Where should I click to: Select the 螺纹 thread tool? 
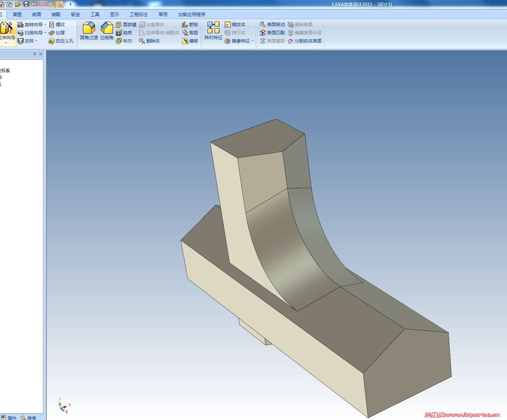coord(57,25)
